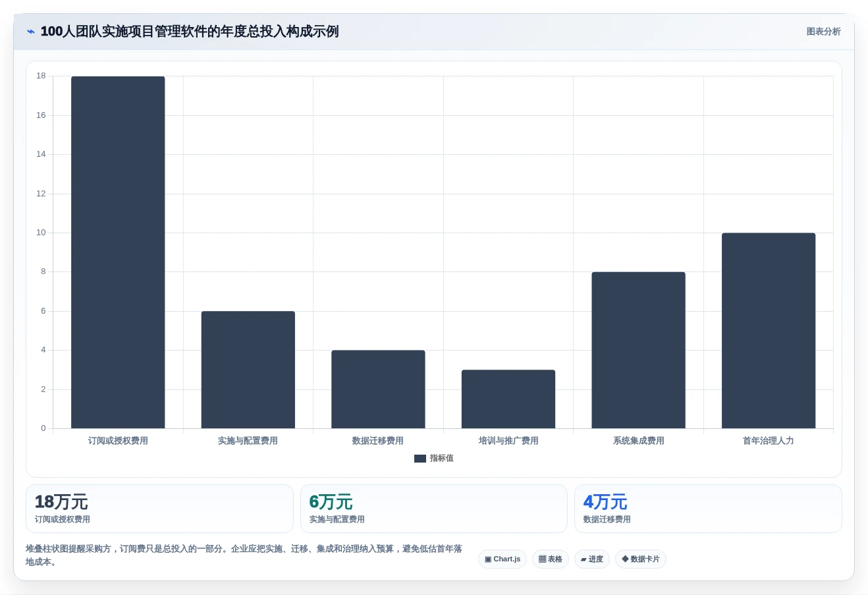Select the 数据卡片 tag chip
The height and width of the screenshot is (595, 868).
point(641,559)
